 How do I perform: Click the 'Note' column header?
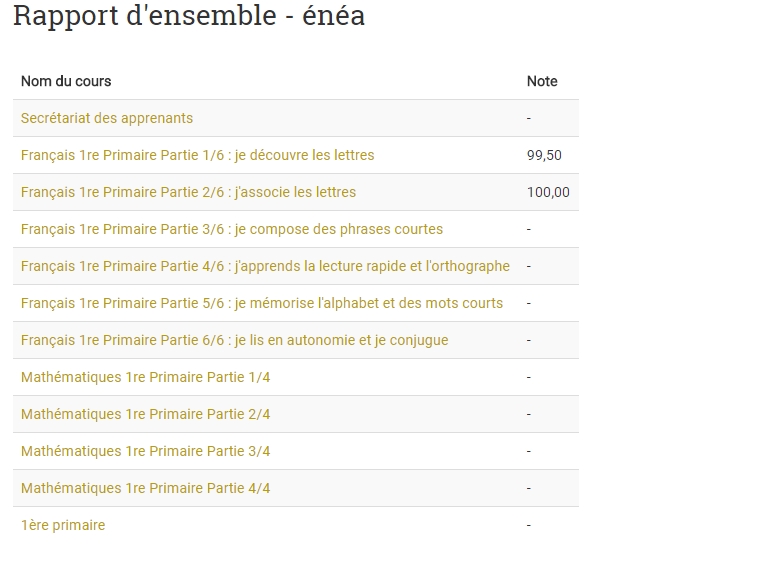pyautogui.click(x=542, y=81)
